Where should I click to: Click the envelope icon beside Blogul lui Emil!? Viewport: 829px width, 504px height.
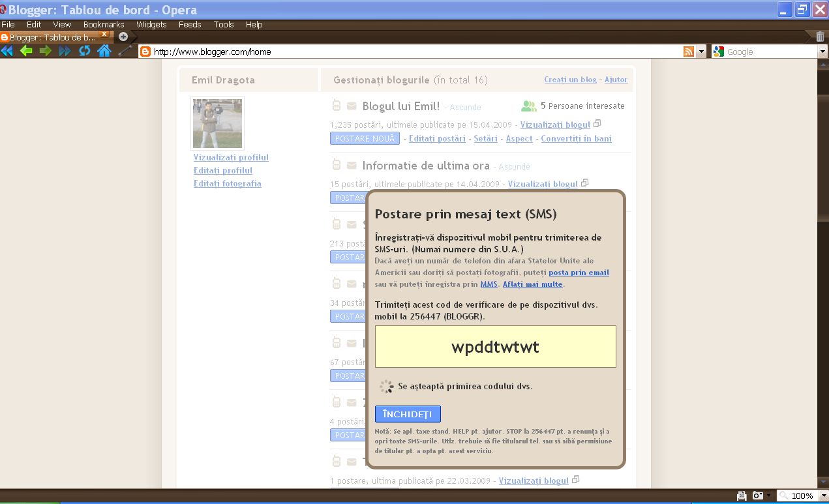pyautogui.click(x=352, y=106)
